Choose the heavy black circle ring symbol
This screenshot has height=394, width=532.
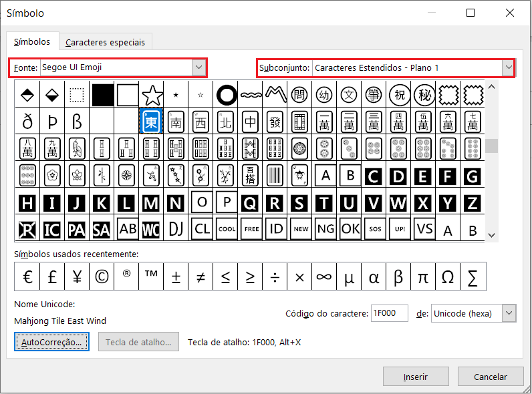226,95
